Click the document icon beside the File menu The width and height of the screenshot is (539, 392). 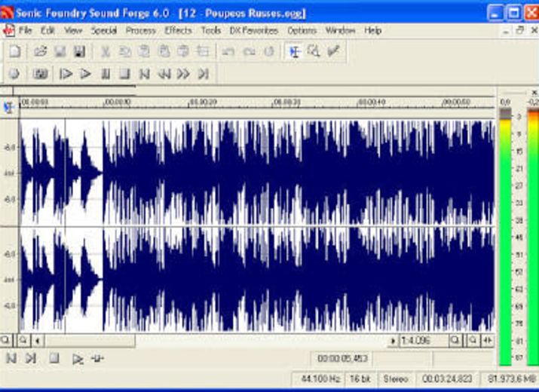(x=9, y=31)
